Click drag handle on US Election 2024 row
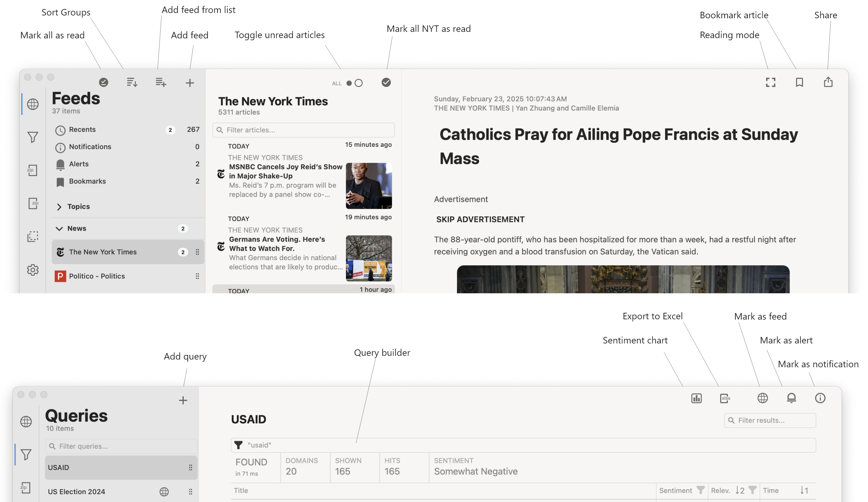Image resolution: width=868 pixels, height=502 pixels. [191, 492]
